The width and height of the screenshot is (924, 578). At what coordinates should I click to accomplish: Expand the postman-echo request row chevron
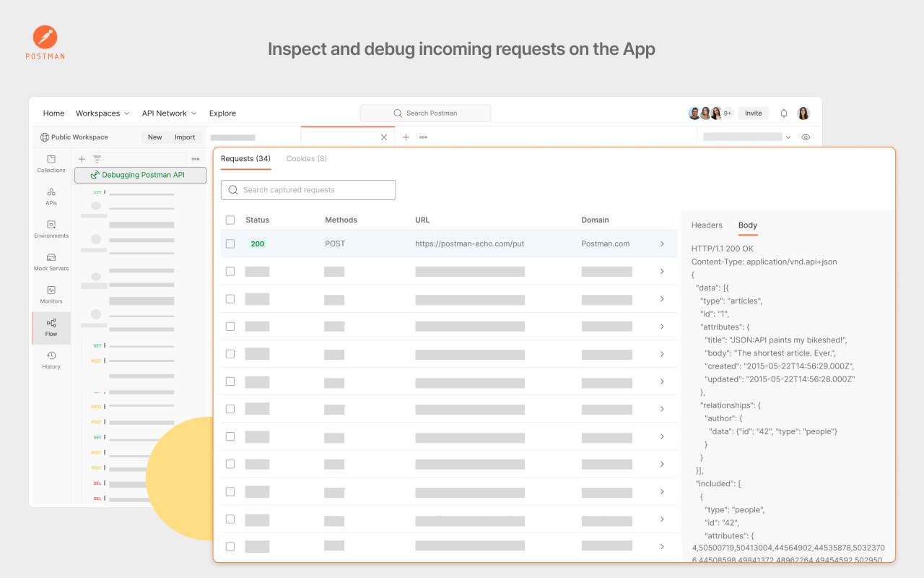662,244
